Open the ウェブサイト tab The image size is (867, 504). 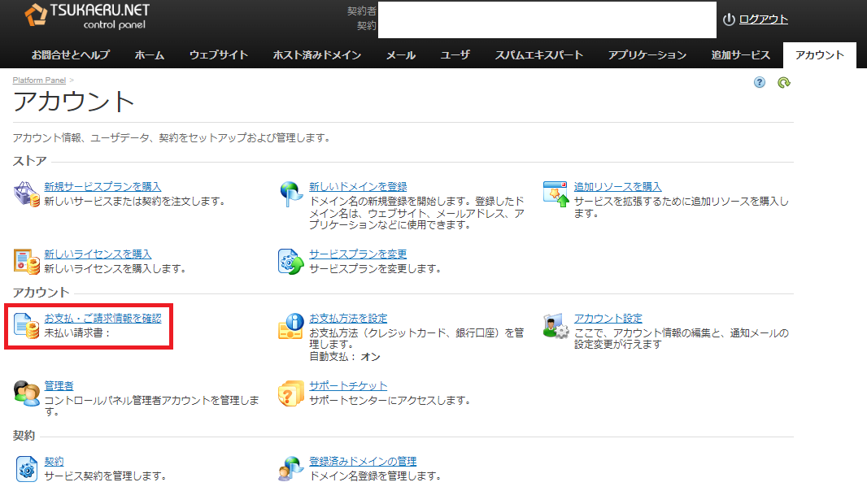pos(219,55)
